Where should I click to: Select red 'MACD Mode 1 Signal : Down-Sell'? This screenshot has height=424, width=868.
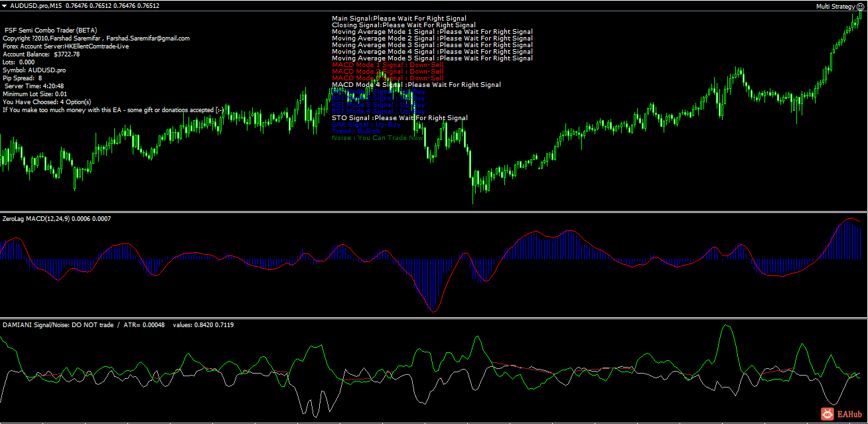[388, 65]
